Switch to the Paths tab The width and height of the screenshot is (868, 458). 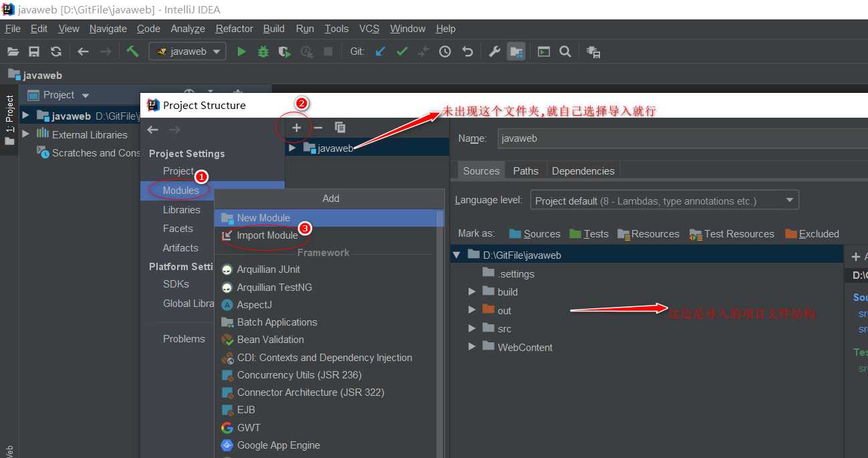coord(526,170)
